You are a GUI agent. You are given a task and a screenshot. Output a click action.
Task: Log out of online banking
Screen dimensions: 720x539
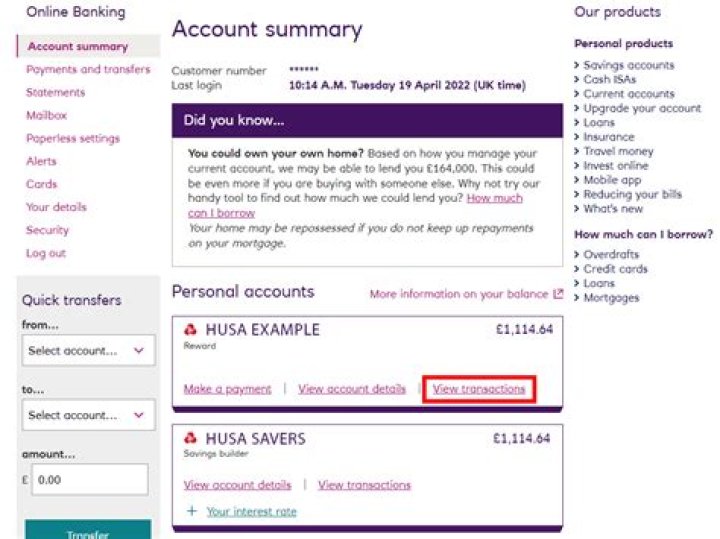(x=46, y=254)
